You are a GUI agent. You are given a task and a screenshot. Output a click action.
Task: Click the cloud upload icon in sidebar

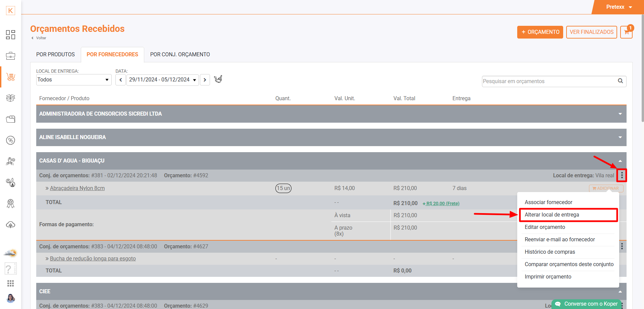10,225
